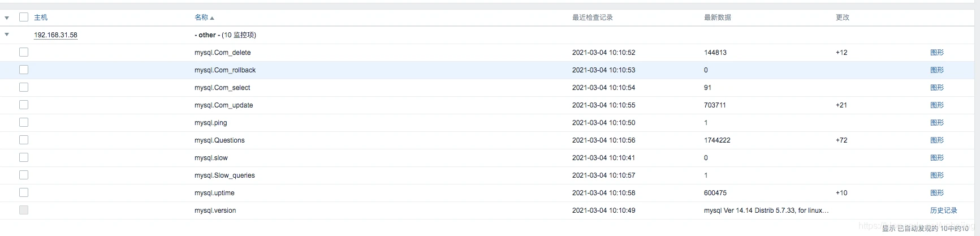The image size is (980, 236).
Task: Sort by 名称 column header
Action: pyautogui.click(x=204, y=18)
